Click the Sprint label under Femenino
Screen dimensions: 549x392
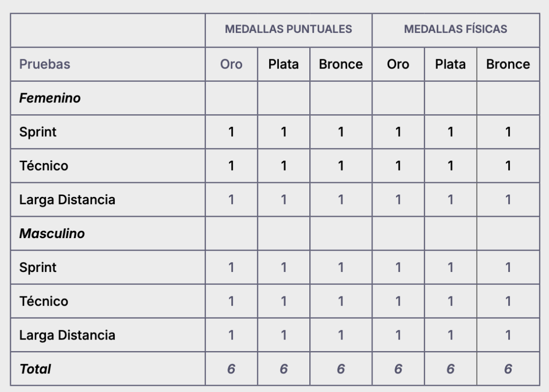(38, 132)
